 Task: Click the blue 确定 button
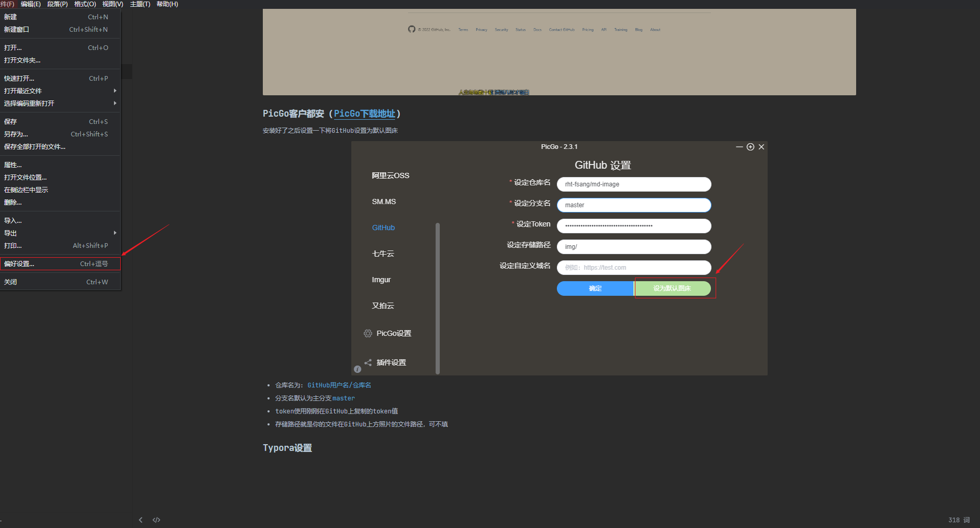click(x=595, y=288)
